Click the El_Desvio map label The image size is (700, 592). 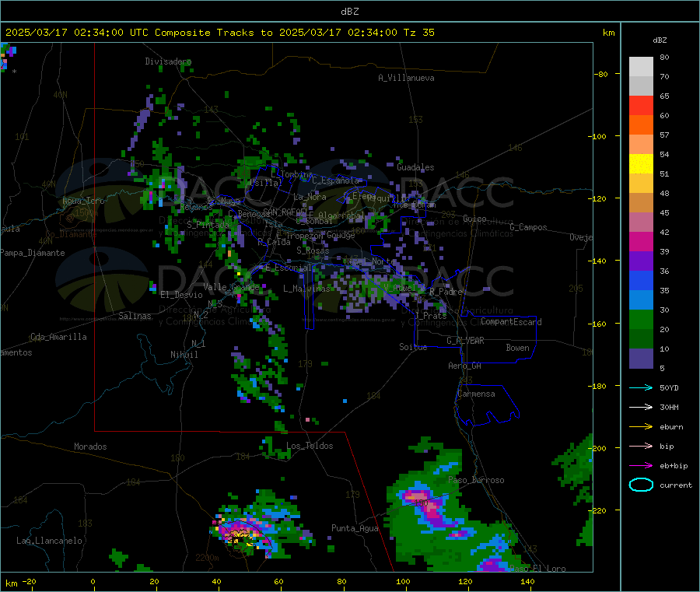(182, 295)
